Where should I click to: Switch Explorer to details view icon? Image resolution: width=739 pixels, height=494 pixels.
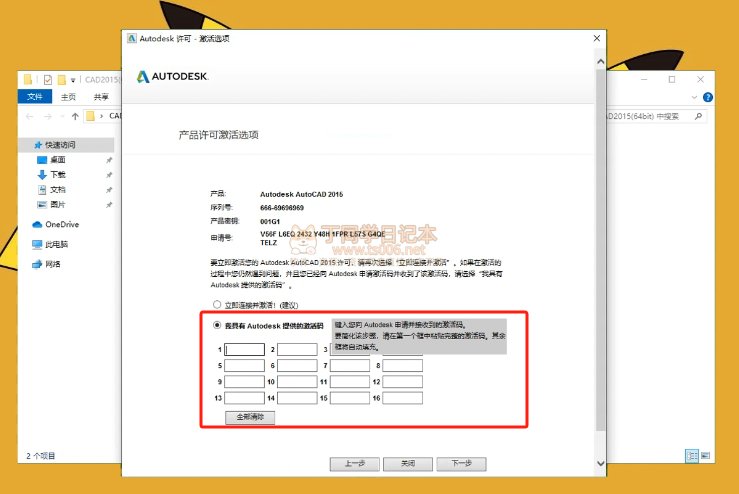click(691, 455)
